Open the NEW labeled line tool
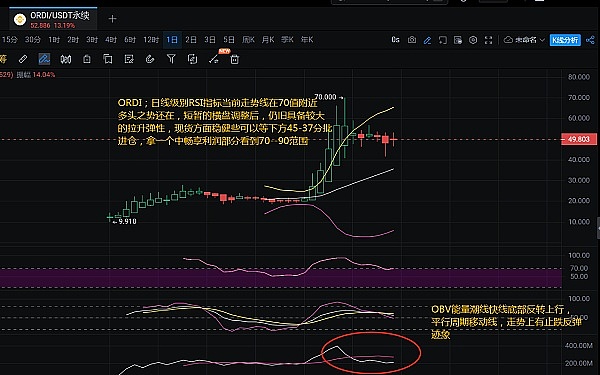This screenshot has height=375, width=600. pyautogui.click(x=214, y=59)
